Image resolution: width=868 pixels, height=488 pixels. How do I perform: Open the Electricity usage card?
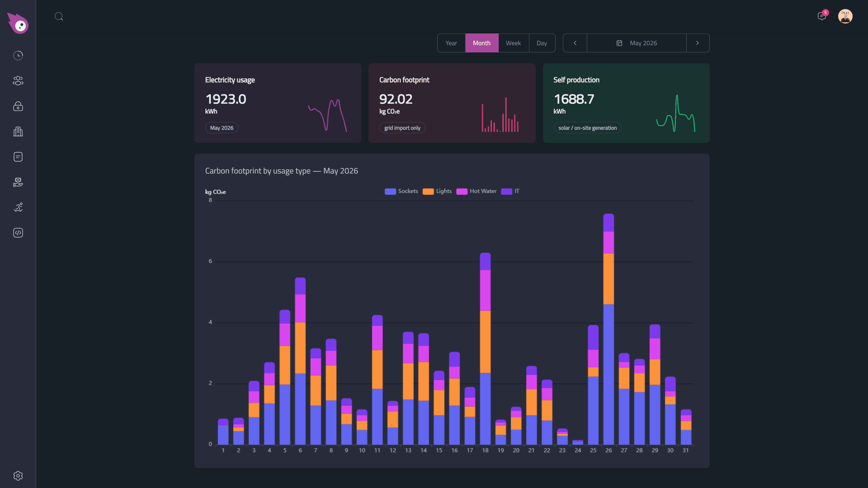pyautogui.click(x=278, y=103)
